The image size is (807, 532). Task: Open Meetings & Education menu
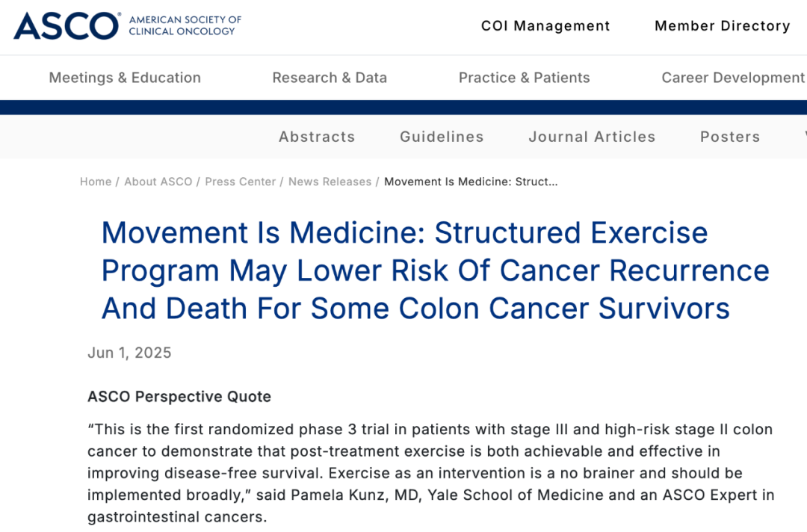click(125, 78)
